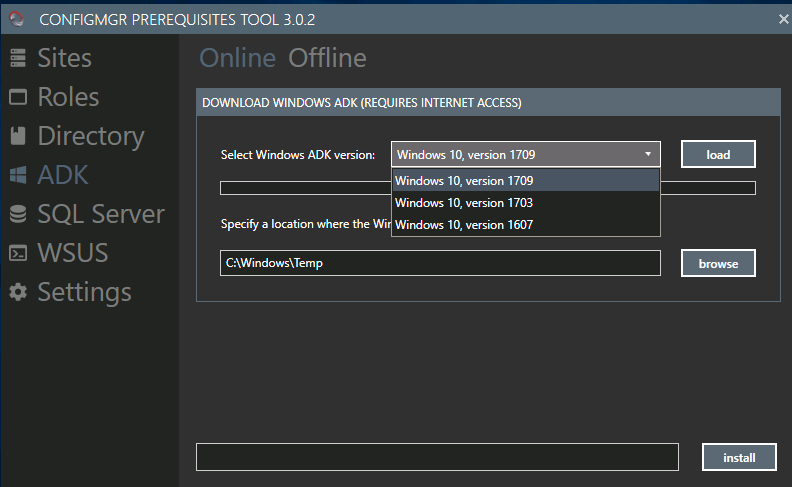Click the Directory book icon
The height and width of the screenshot is (487, 792).
pyautogui.click(x=18, y=136)
